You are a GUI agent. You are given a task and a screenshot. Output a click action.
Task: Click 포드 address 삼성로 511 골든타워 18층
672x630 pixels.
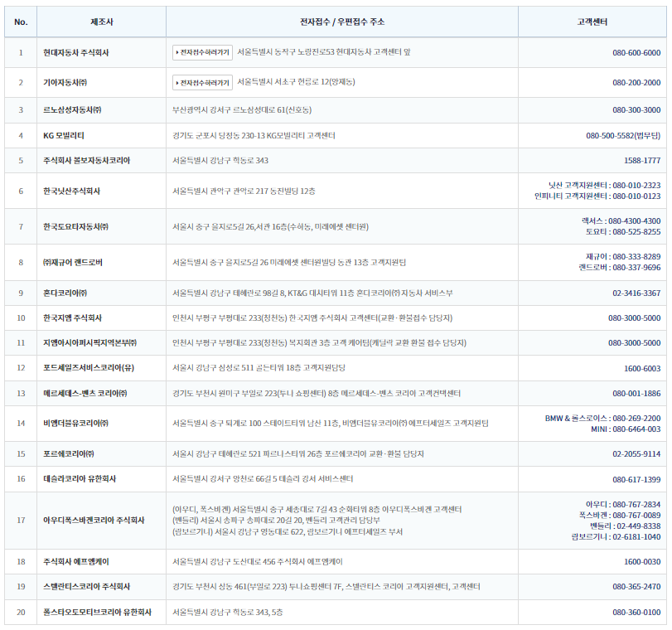tap(259, 367)
